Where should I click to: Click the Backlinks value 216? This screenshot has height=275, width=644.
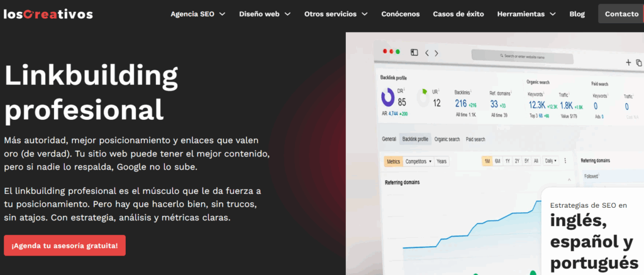pyautogui.click(x=461, y=104)
